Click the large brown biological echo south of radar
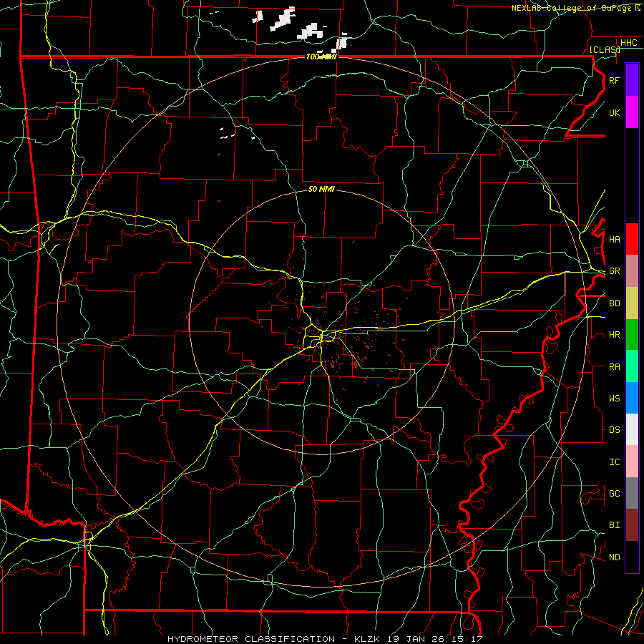 coord(355,364)
